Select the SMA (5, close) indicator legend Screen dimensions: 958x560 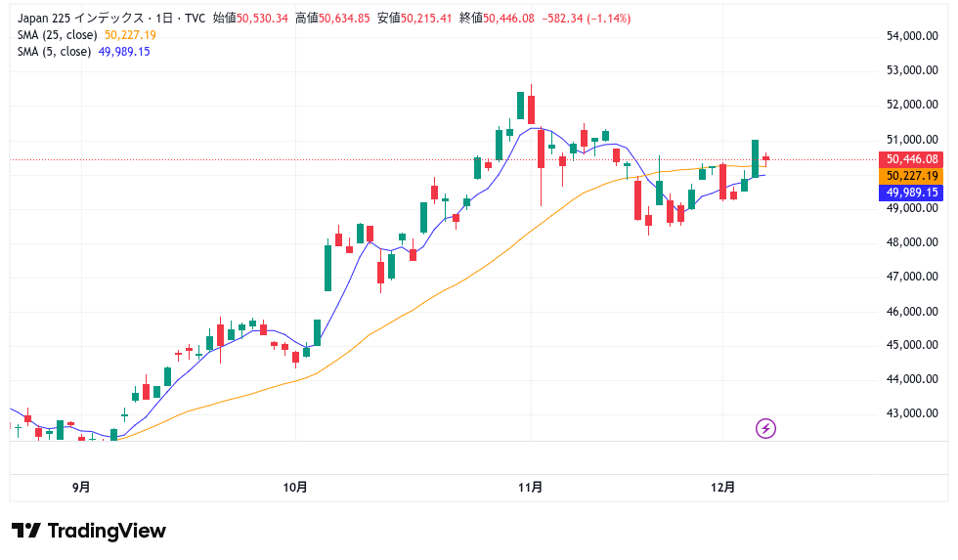(x=55, y=52)
